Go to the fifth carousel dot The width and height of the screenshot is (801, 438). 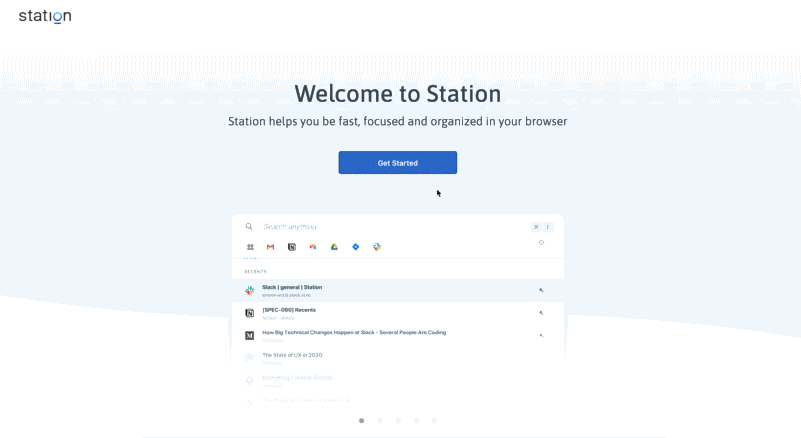[x=434, y=421]
